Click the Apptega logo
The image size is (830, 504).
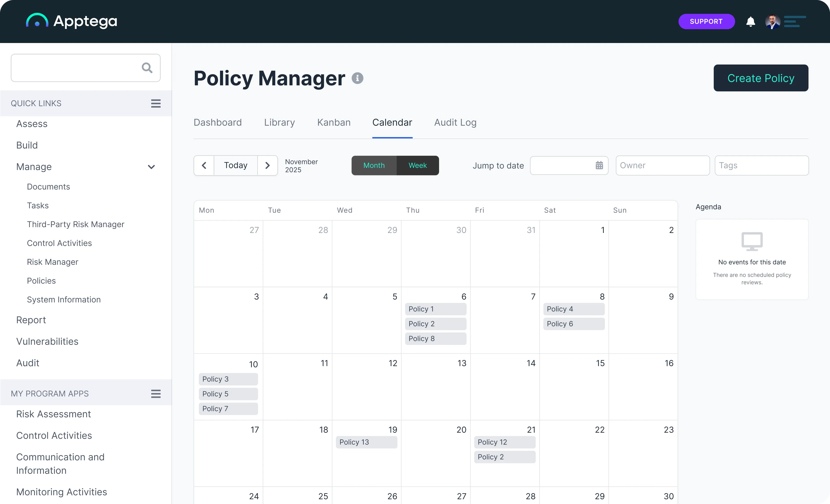click(71, 21)
